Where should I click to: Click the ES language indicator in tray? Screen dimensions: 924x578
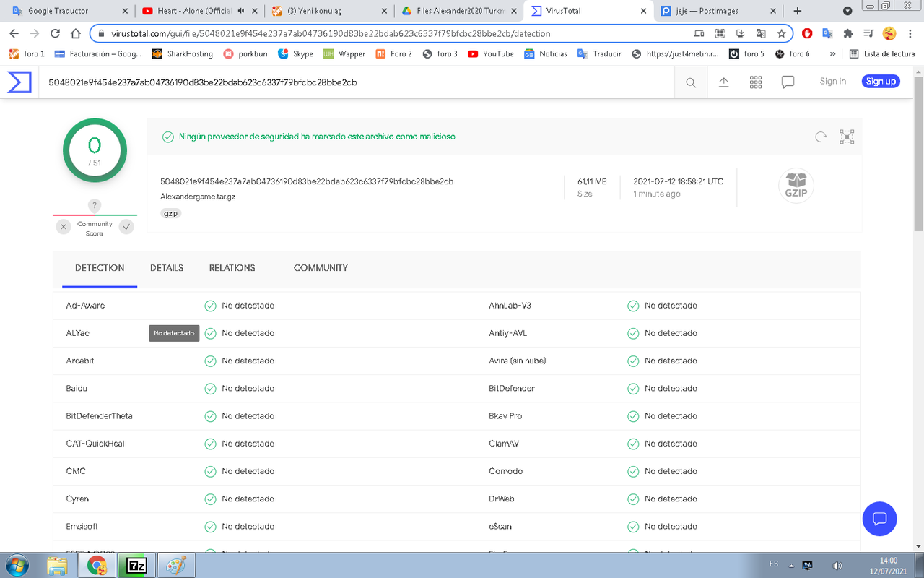[x=774, y=564]
